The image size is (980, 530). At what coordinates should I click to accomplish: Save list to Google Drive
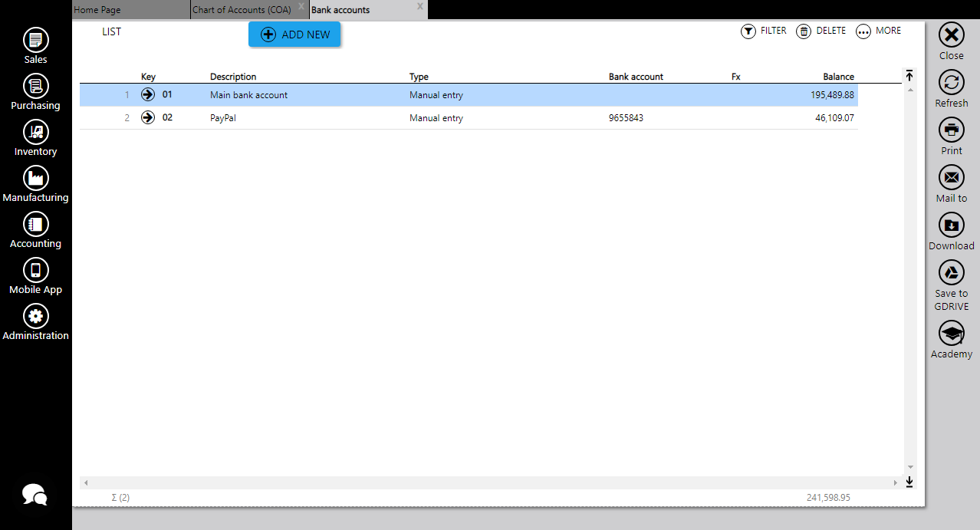tap(952, 273)
